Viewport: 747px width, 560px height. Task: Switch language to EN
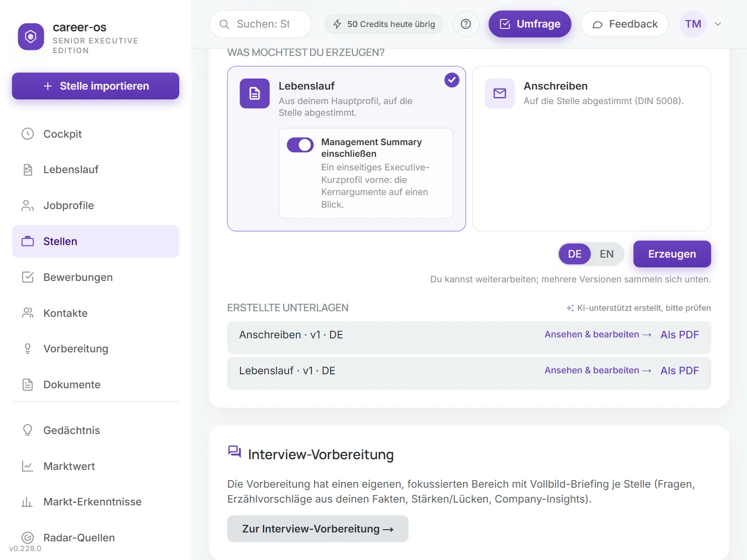[606, 254]
